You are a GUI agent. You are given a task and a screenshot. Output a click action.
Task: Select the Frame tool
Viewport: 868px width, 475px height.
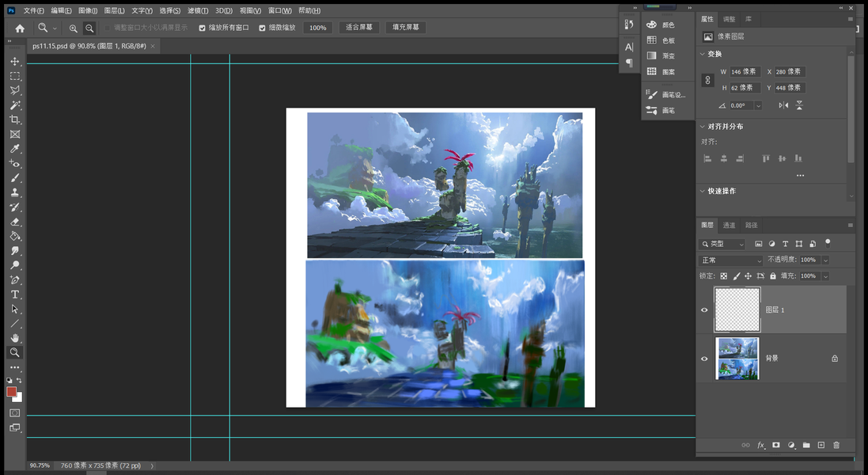click(x=15, y=134)
